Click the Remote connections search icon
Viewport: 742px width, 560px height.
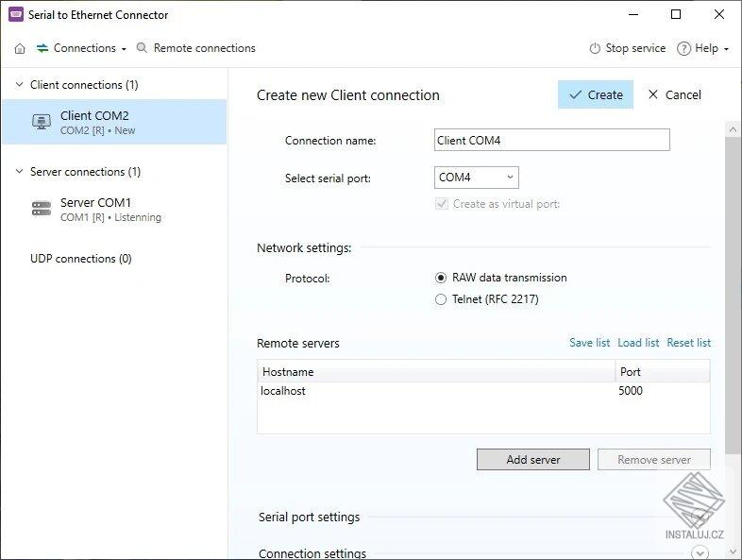point(143,48)
